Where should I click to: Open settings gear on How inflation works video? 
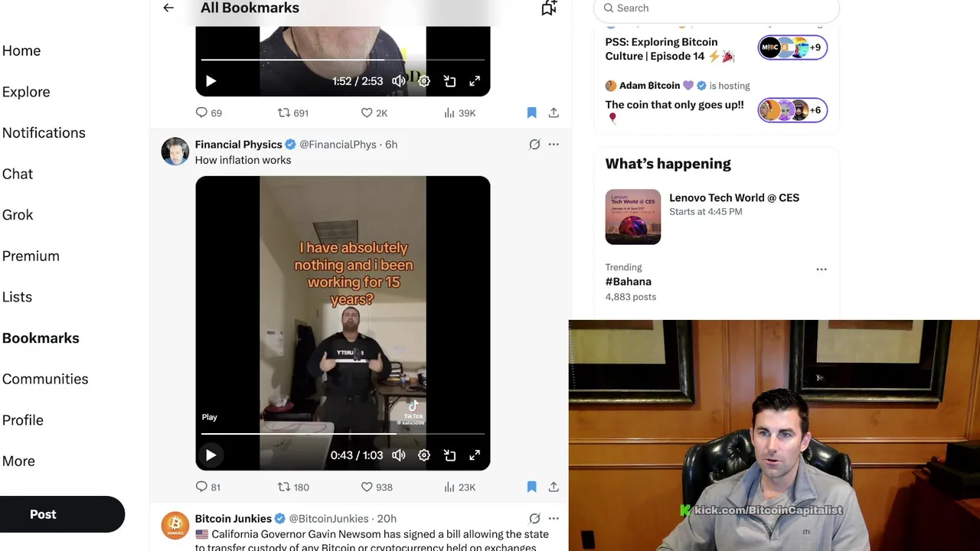[424, 455]
